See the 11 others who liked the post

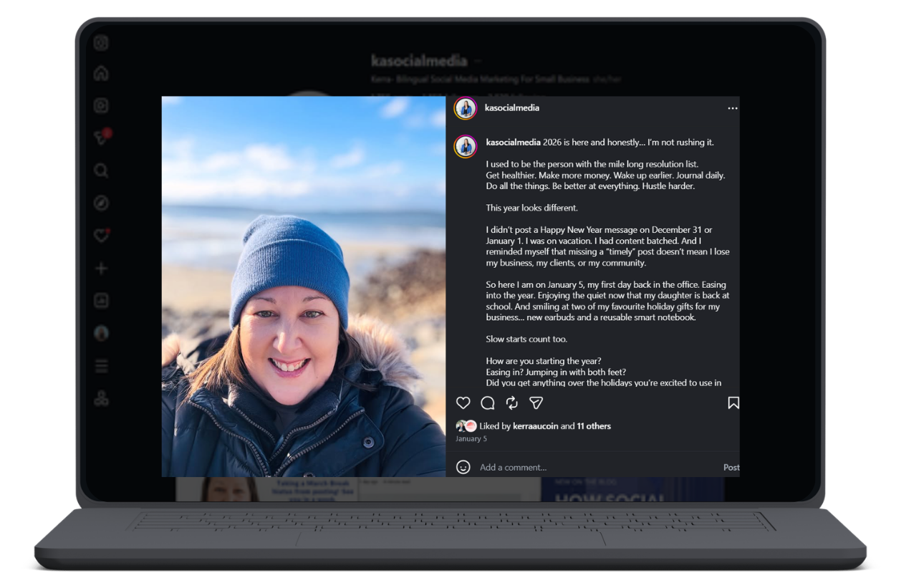[x=594, y=425]
